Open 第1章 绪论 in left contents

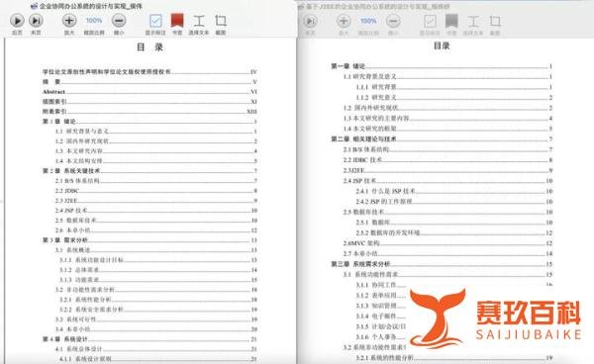tap(149, 121)
